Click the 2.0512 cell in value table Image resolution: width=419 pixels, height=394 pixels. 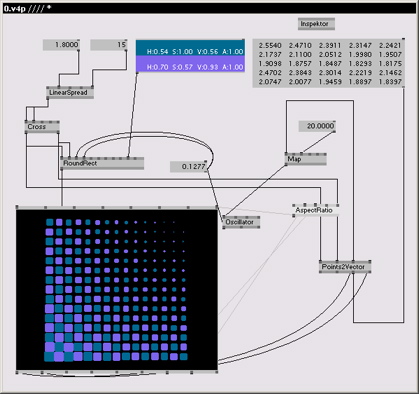pos(330,54)
